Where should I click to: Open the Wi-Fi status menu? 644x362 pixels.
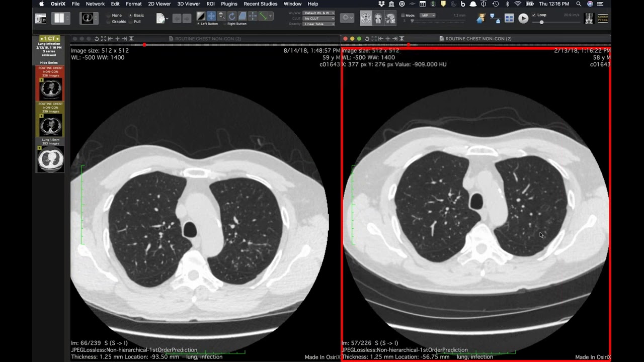pyautogui.click(x=518, y=4)
